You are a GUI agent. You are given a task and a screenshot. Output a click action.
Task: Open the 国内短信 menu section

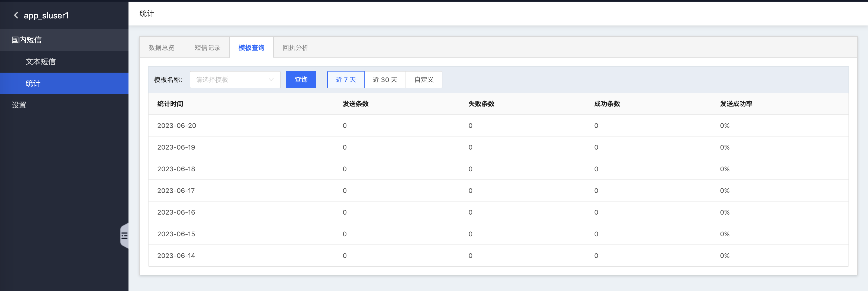tap(64, 40)
